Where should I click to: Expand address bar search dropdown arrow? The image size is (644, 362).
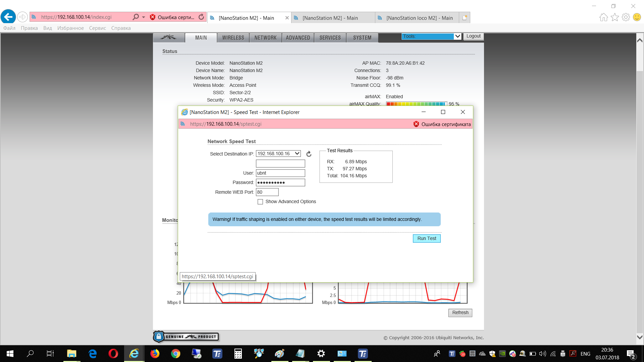click(x=144, y=17)
